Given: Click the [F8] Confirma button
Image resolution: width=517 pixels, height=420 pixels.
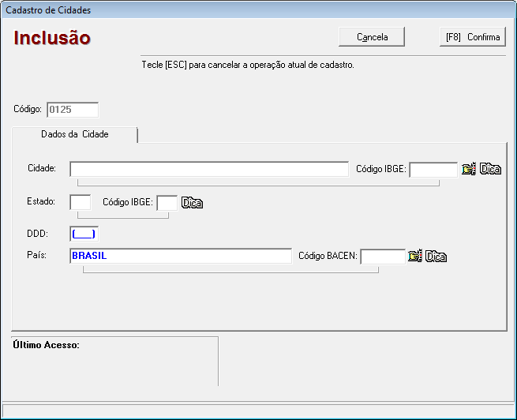Looking at the screenshot, I should coord(472,37).
